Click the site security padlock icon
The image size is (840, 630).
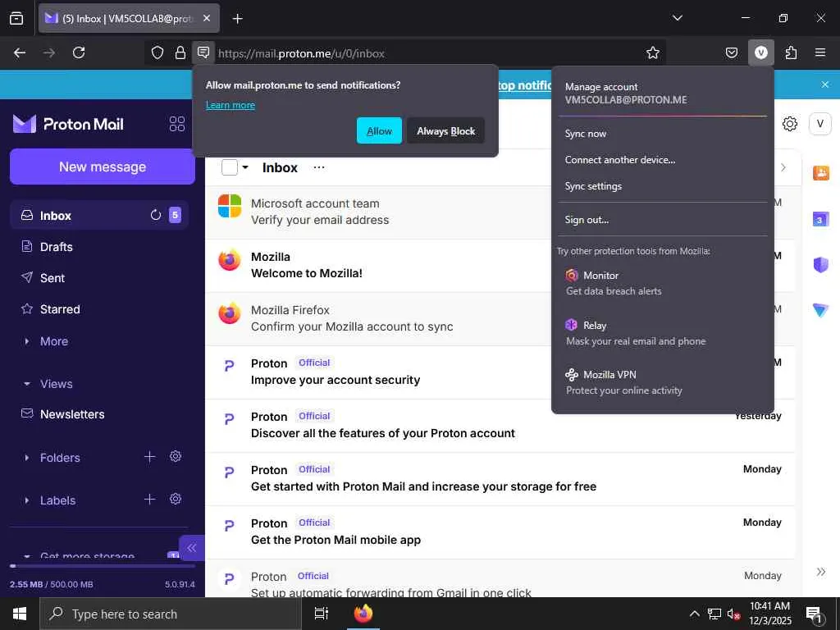click(180, 52)
